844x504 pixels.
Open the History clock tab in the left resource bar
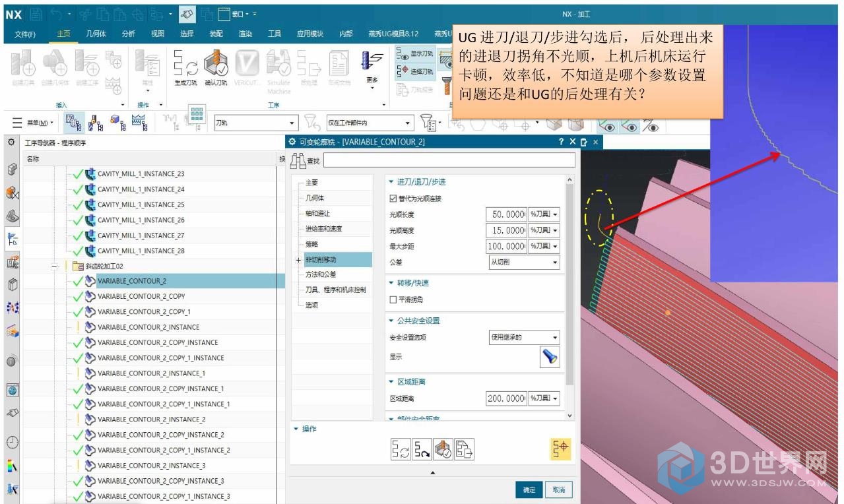(x=12, y=443)
